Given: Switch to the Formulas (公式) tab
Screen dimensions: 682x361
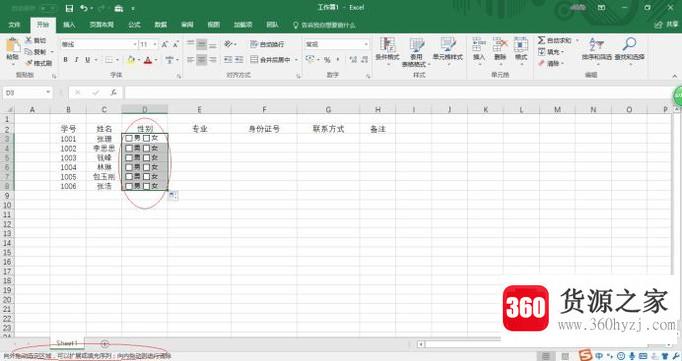Looking at the screenshot, I should coord(134,25).
